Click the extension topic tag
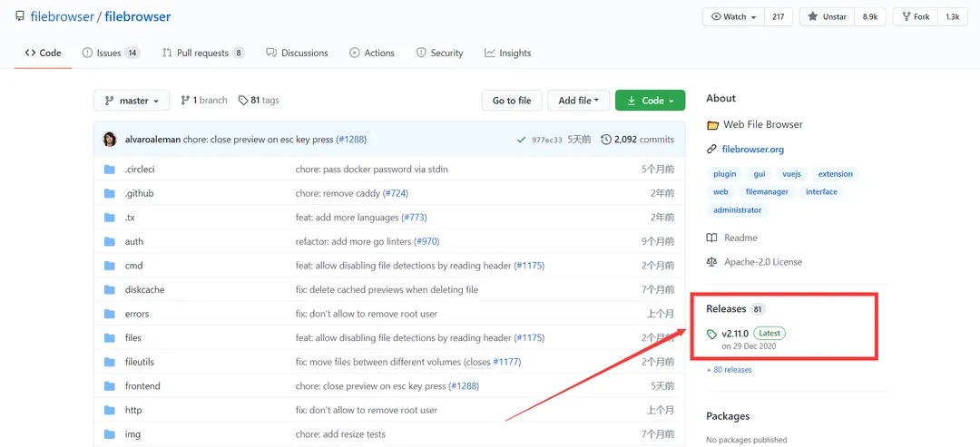 (835, 174)
